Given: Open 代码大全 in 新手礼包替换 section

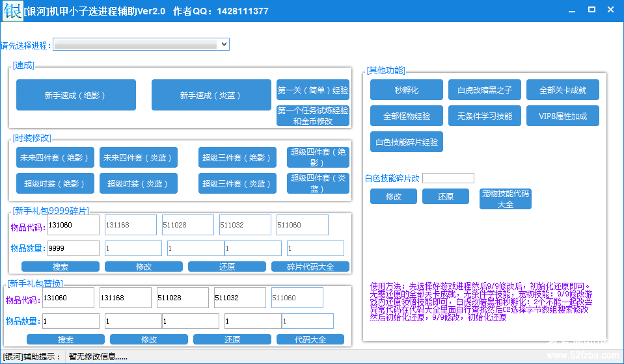Looking at the screenshot, I should [x=310, y=339].
